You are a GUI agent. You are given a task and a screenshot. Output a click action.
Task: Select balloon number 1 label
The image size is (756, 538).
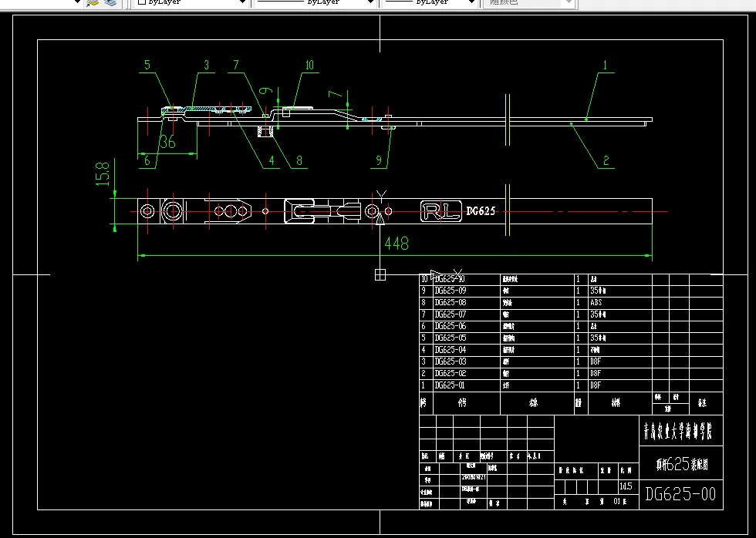605,65
